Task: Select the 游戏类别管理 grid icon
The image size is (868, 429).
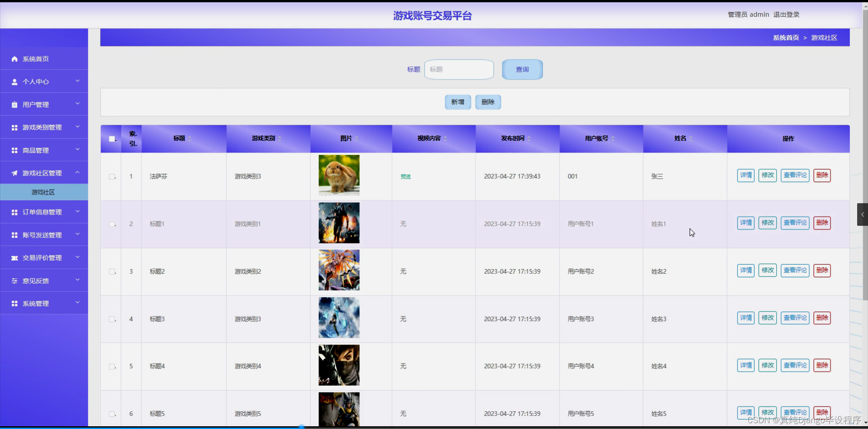Action: 14,127
